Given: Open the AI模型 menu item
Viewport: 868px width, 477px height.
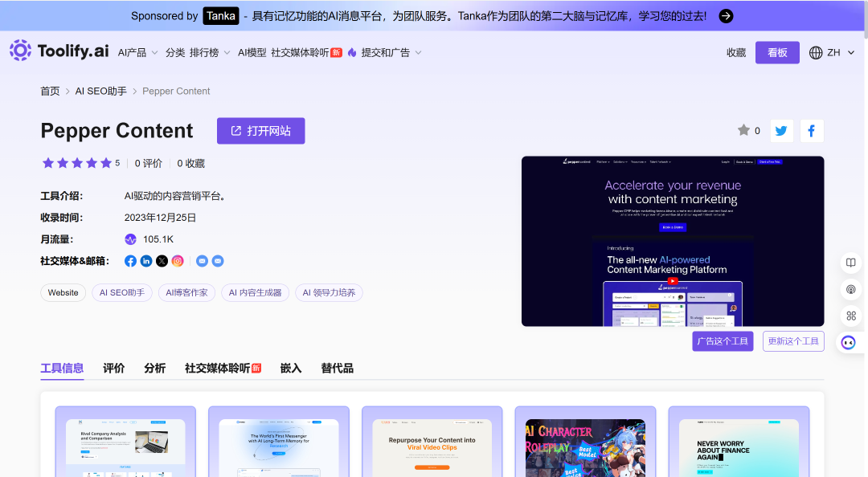Looking at the screenshot, I should click(252, 52).
